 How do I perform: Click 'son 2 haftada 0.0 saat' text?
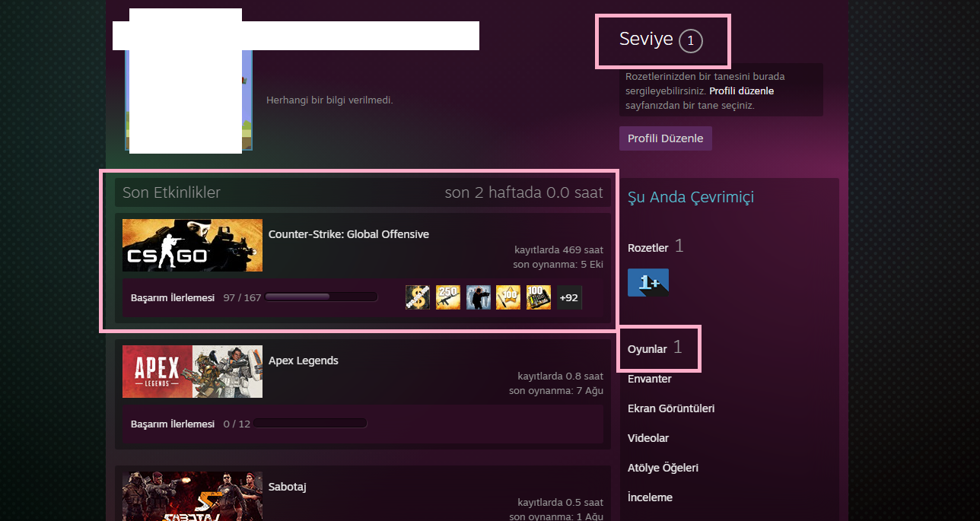point(523,192)
